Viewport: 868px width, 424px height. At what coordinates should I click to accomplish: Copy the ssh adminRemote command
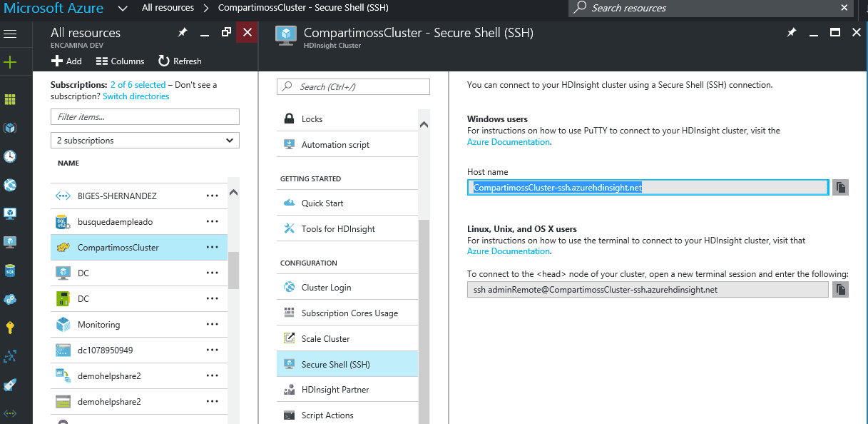click(841, 289)
